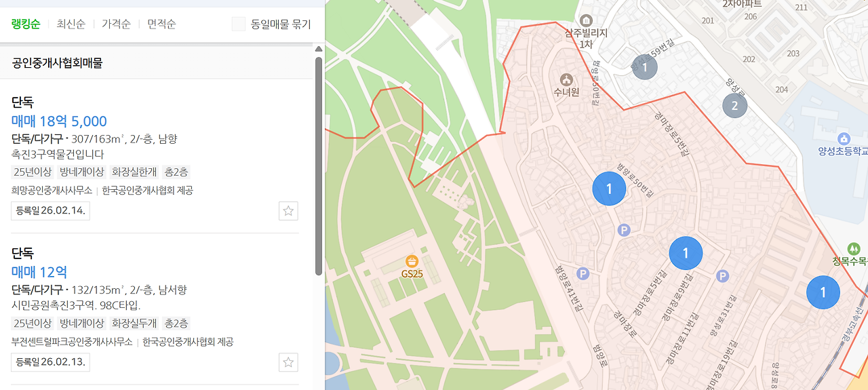Sort listings by 최신순
Viewport: 868px width, 390px height.
(x=71, y=24)
